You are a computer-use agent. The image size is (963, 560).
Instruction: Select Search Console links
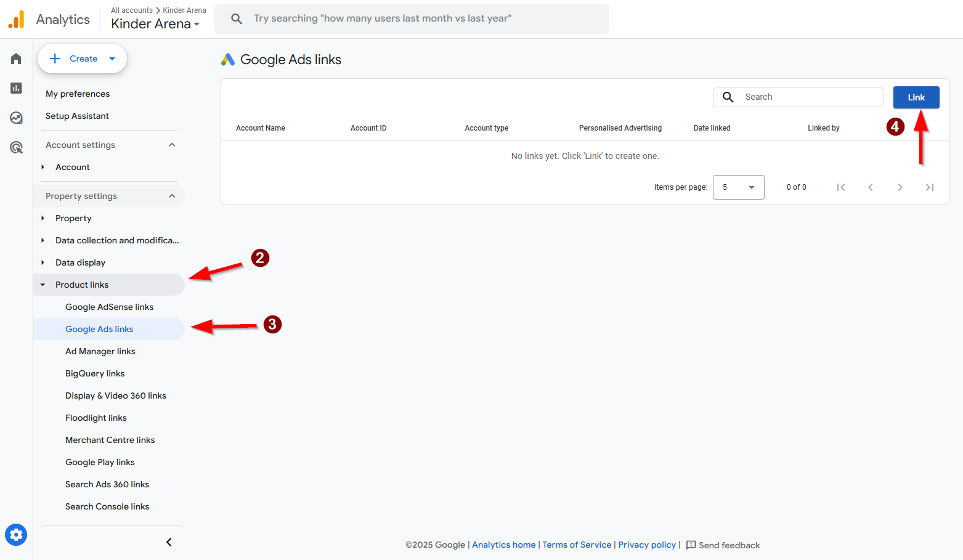[x=107, y=506]
